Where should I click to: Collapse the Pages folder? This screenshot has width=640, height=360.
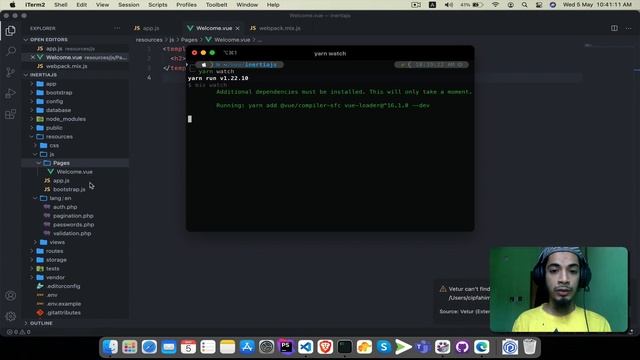(61, 163)
